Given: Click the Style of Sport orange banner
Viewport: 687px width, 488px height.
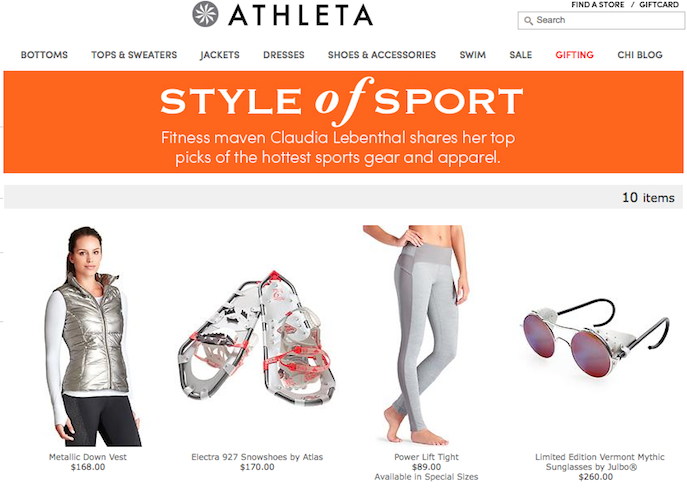Looking at the screenshot, I should pyautogui.click(x=343, y=122).
